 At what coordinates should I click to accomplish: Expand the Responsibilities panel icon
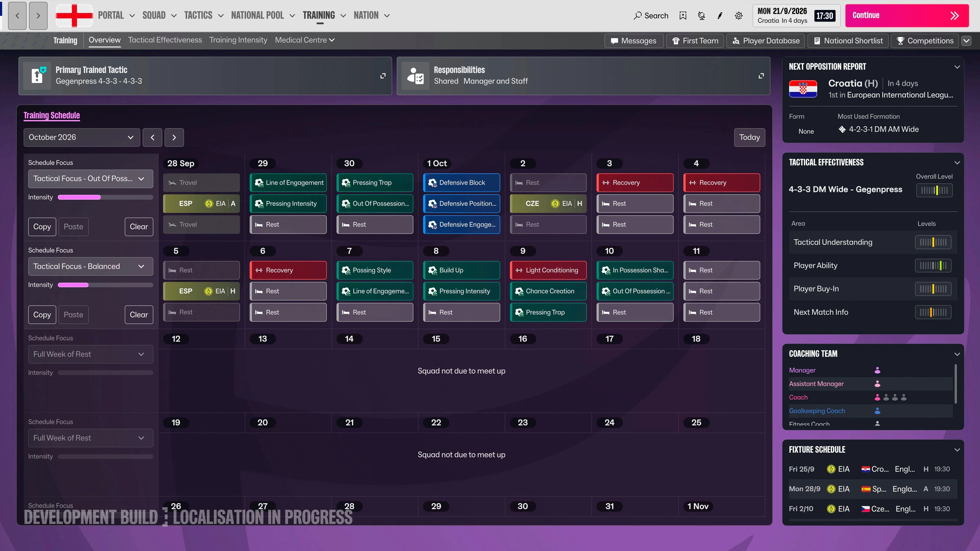tap(761, 76)
